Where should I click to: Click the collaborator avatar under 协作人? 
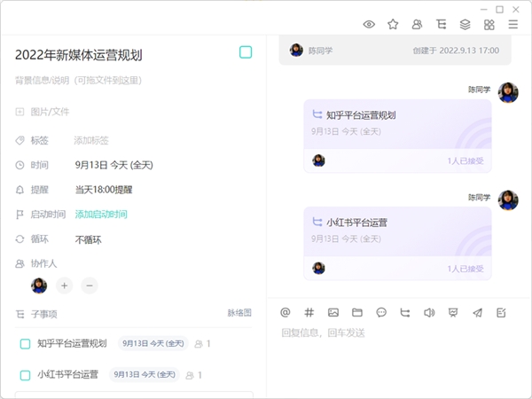39,286
